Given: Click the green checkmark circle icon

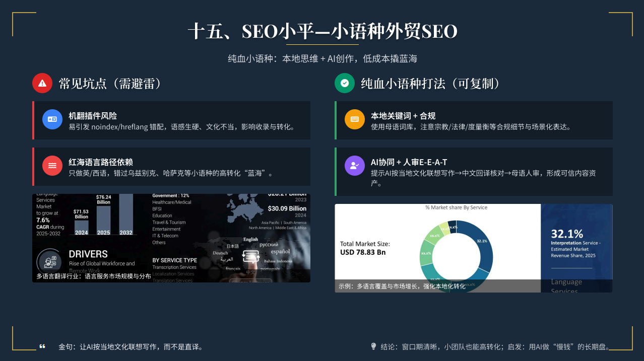Looking at the screenshot, I should point(345,83).
